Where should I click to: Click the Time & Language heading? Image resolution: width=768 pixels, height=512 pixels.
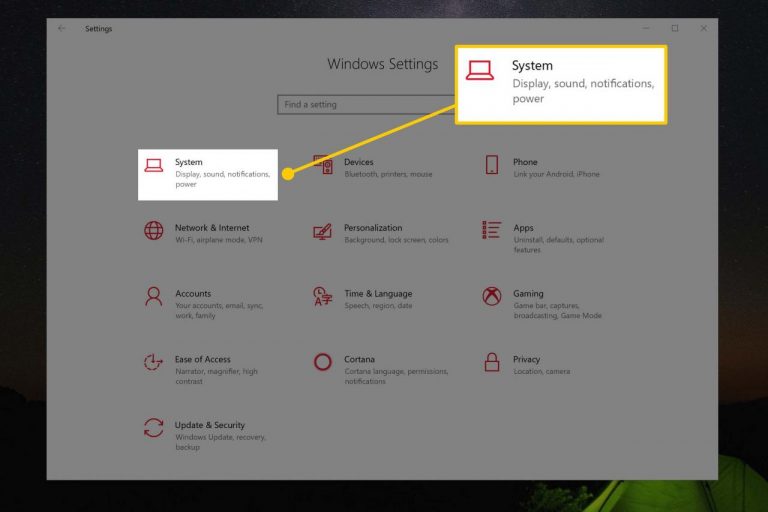(378, 293)
